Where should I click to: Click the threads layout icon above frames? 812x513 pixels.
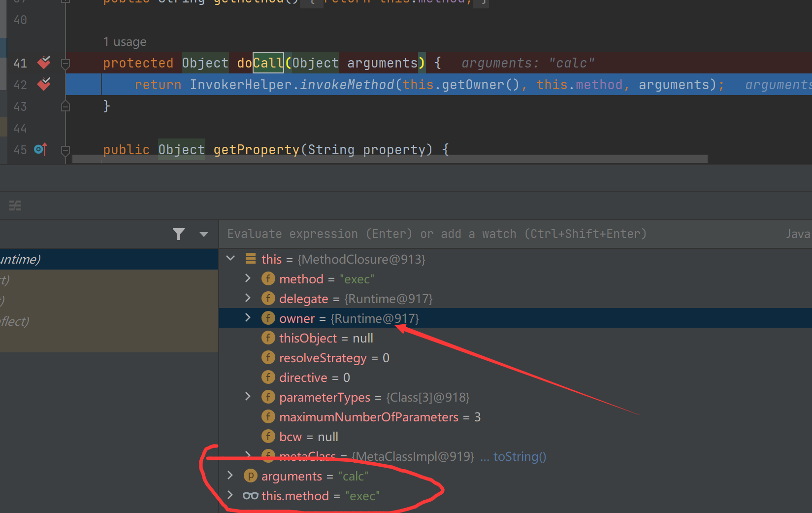click(x=15, y=205)
